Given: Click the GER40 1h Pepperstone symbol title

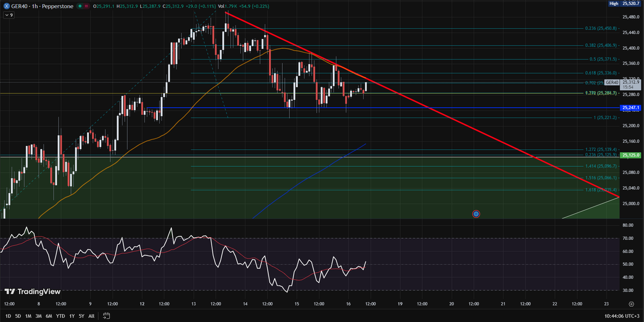Looking at the screenshot, I should coord(43,6).
